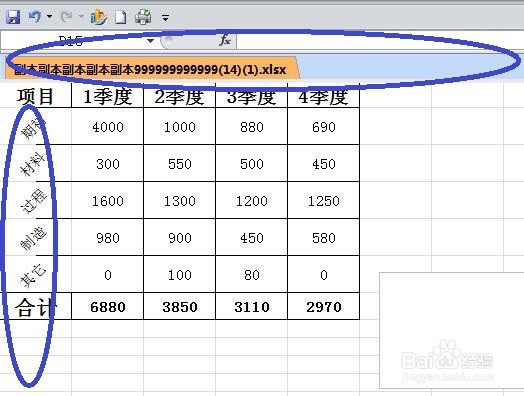This screenshot has width=524, height=396.
Task: Open the Undo history dropdown arrow
Action: 49,16
